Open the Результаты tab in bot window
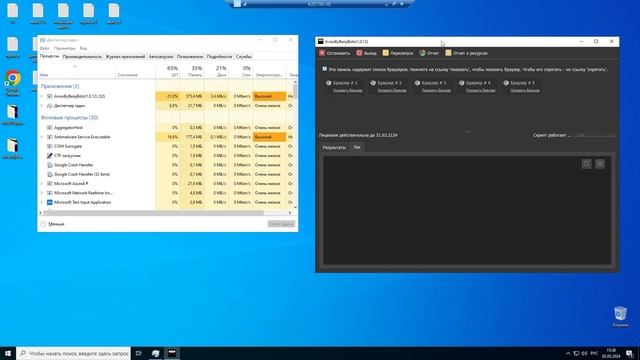 point(334,147)
